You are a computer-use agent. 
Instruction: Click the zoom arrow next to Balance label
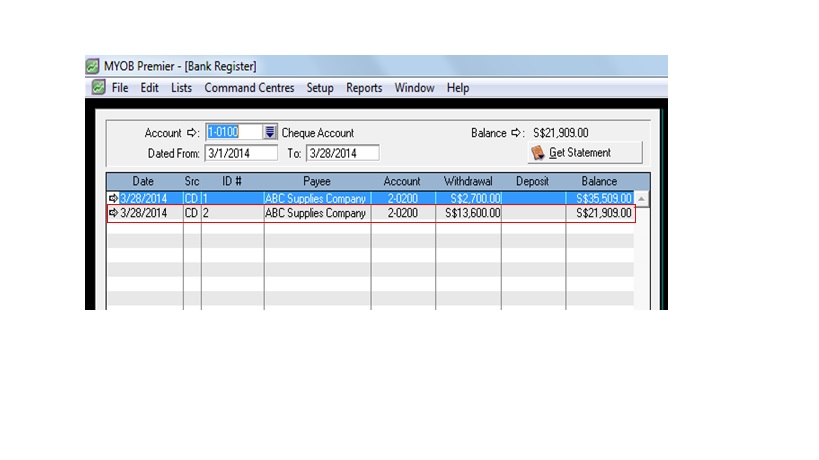tap(516, 133)
